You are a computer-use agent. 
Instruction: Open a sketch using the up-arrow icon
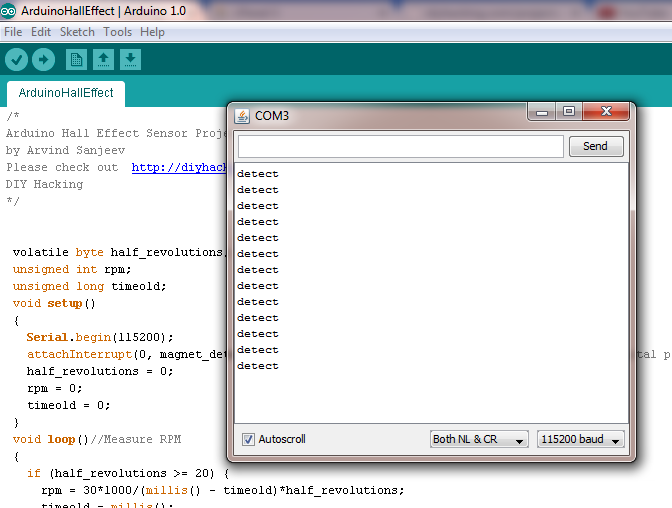pyautogui.click(x=103, y=59)
